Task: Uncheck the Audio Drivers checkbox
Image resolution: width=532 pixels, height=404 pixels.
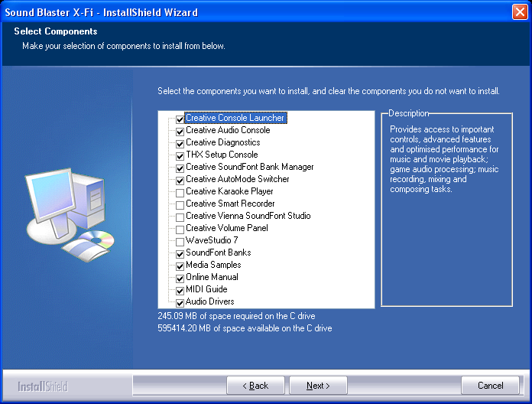Action: point(180,303)
